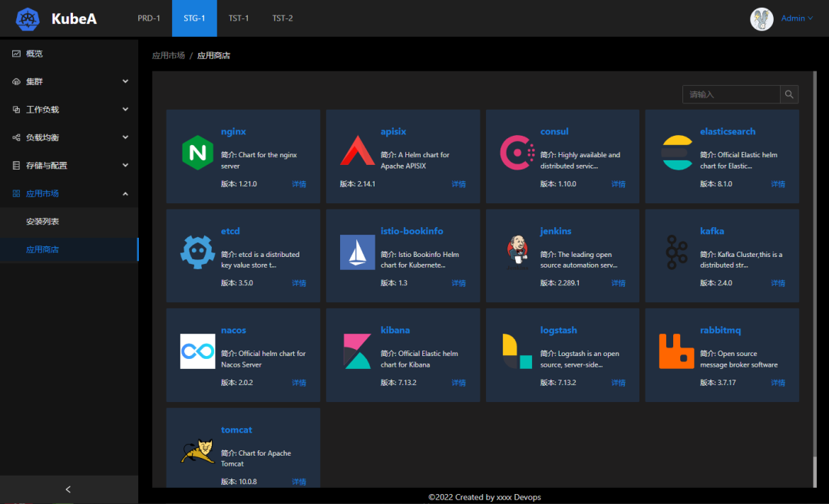The height and width of the screenshot is (504, 829).
Task: Expand the 存储与配置 menu chevron
Action: [125, 166]
